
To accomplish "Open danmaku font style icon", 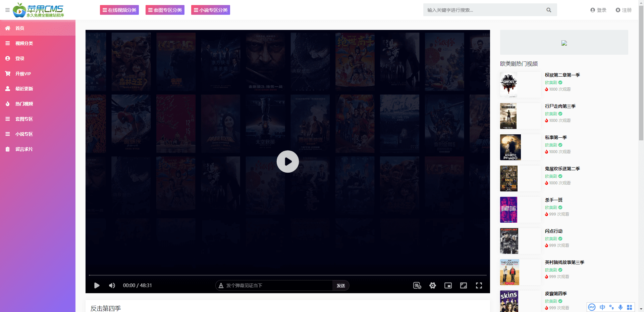I will (221, 285).
